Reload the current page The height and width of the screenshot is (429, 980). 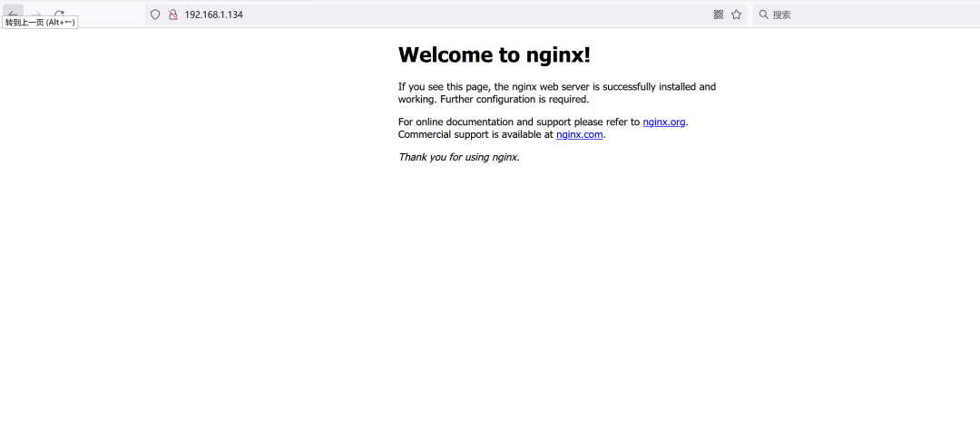59,14
